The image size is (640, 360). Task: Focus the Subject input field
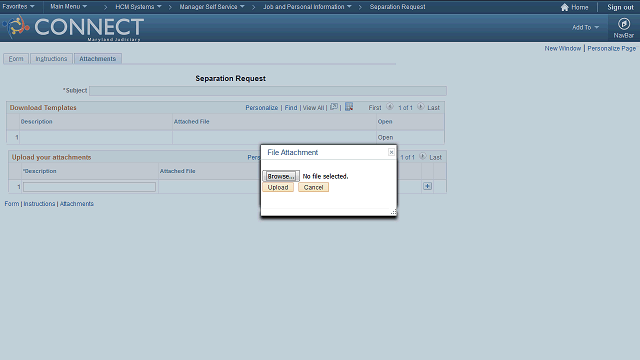(x=268, y=91)
